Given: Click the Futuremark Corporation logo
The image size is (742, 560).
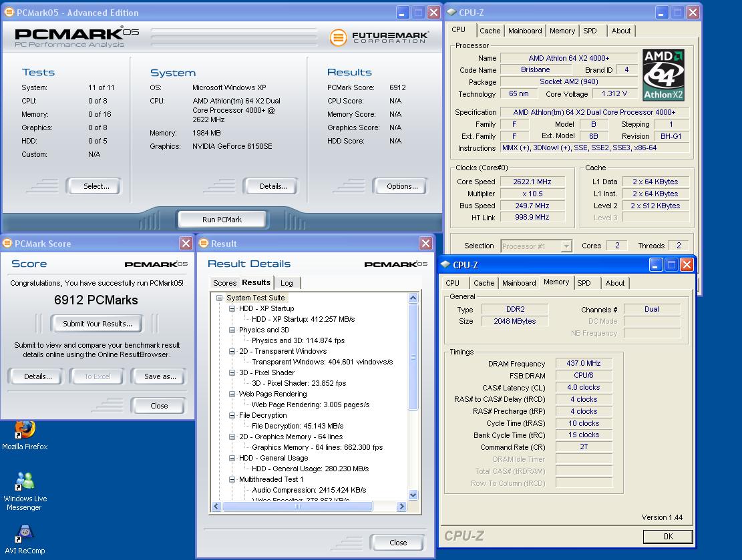Looking at the screenshot, I should pyautogui.click(x=379, y=37).
